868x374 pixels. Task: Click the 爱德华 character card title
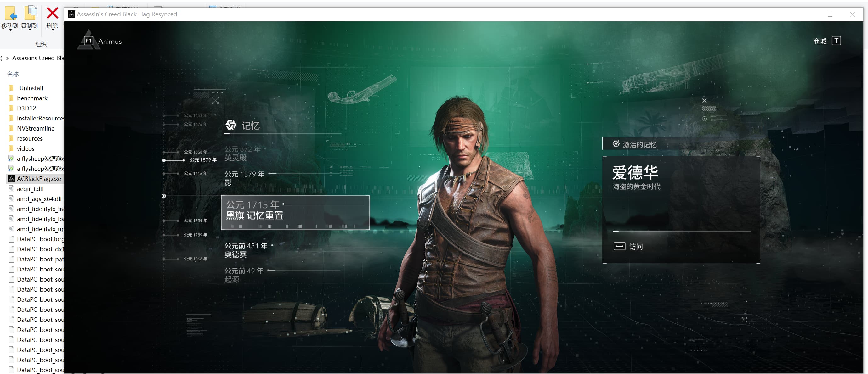(x=635, y=173)
